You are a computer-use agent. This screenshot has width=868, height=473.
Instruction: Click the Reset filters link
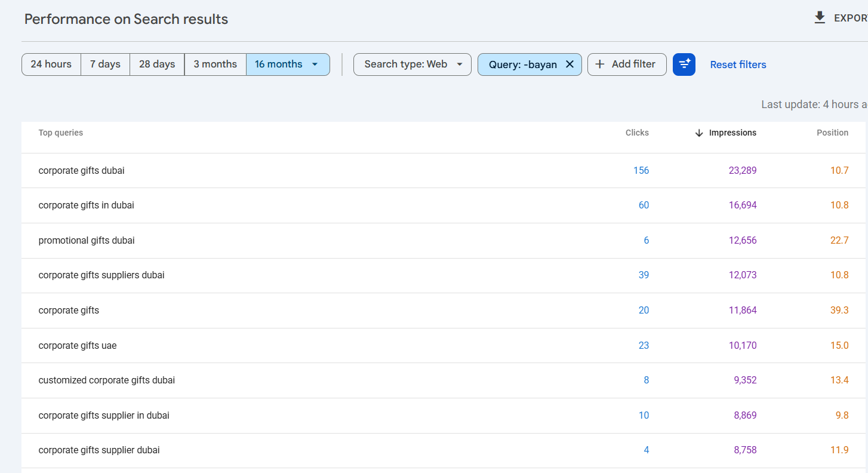coord(738,64)
